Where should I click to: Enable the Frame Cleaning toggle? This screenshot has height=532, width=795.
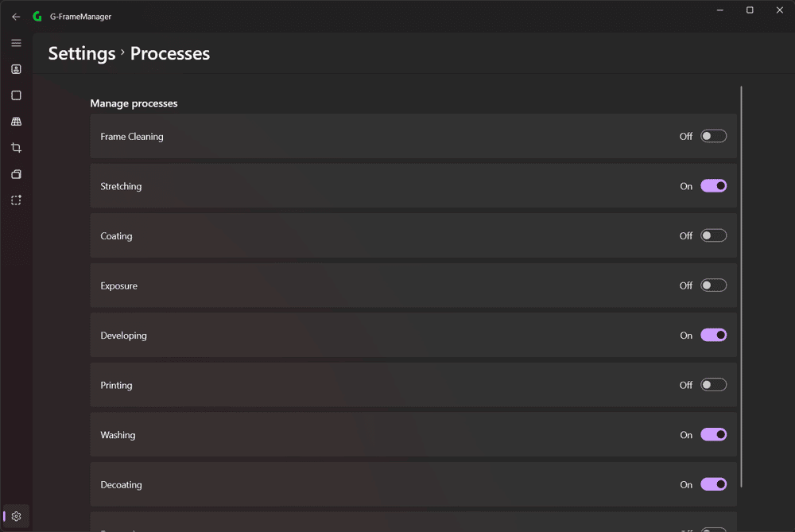point(713,137)
